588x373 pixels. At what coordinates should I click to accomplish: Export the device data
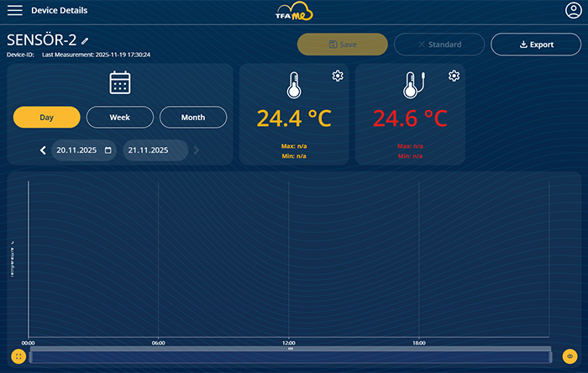(x=536, y=45)
